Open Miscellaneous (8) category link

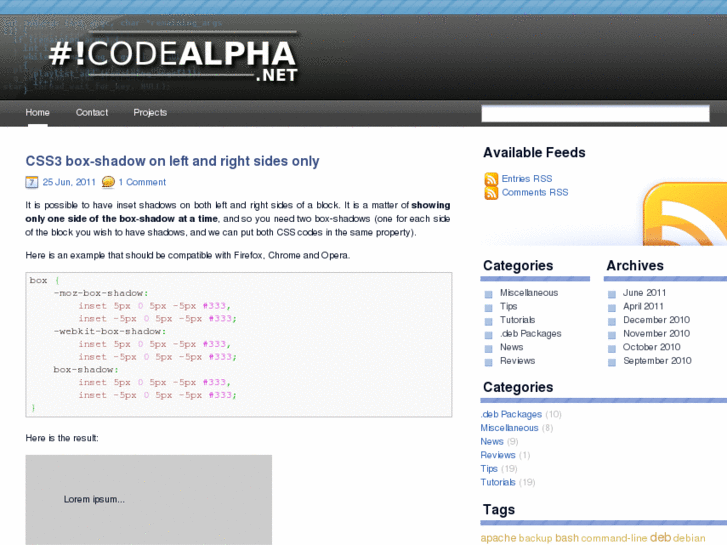click(x=509, y=428)
